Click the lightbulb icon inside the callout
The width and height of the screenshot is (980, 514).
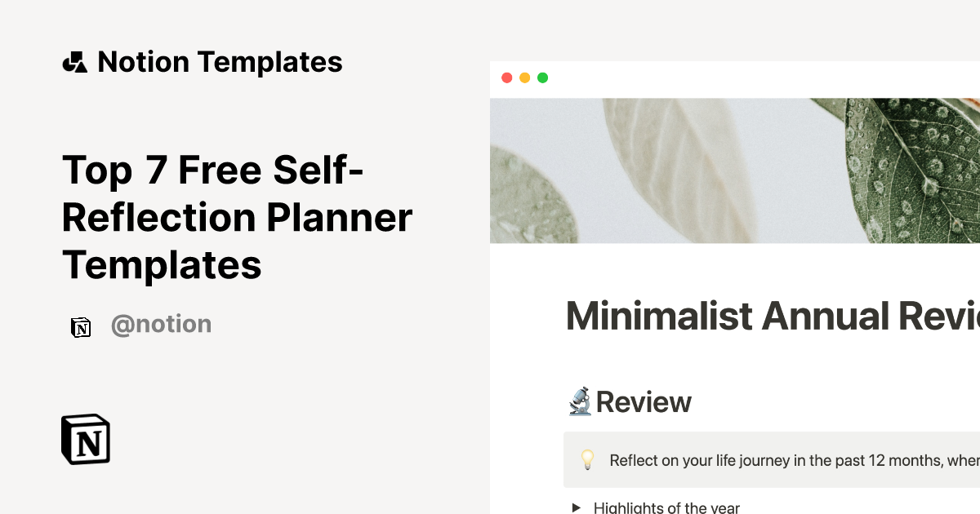tap(586, 460)
